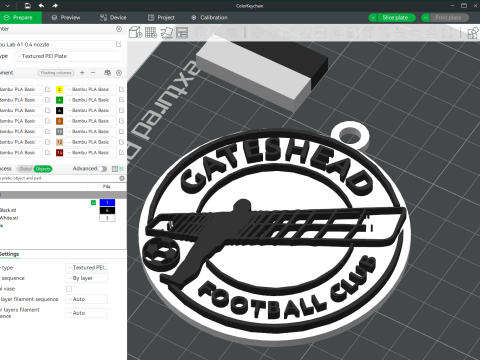This screenshot has height=360, width=480.
Task: Open the Project tab
Action: [161, 17]
